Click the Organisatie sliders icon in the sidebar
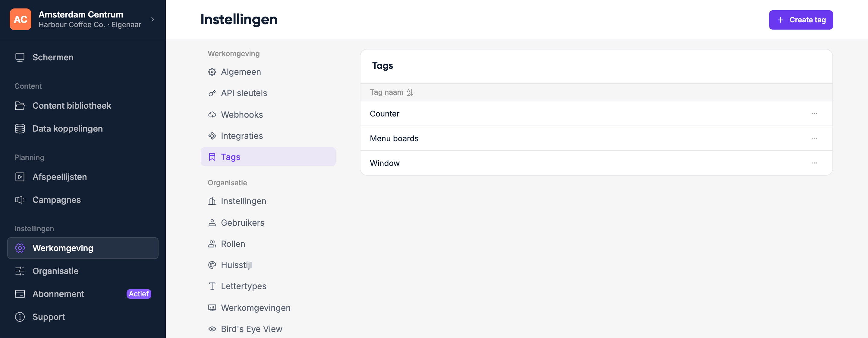 20,271
